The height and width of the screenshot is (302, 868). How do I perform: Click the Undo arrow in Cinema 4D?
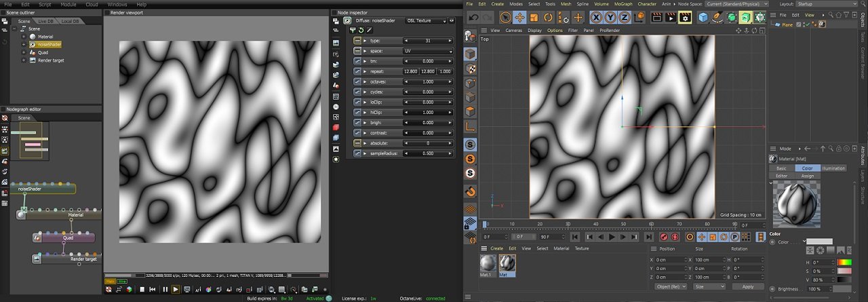(x=474, y=18)
